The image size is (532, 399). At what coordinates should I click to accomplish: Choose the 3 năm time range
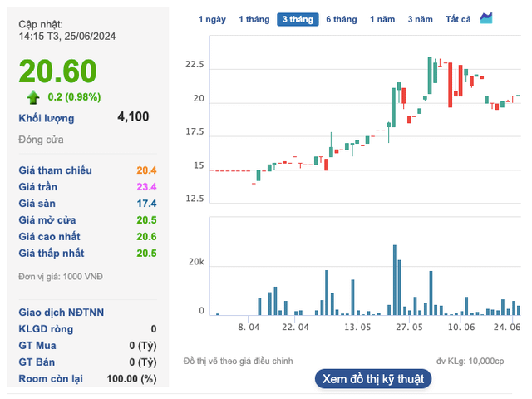421,19
